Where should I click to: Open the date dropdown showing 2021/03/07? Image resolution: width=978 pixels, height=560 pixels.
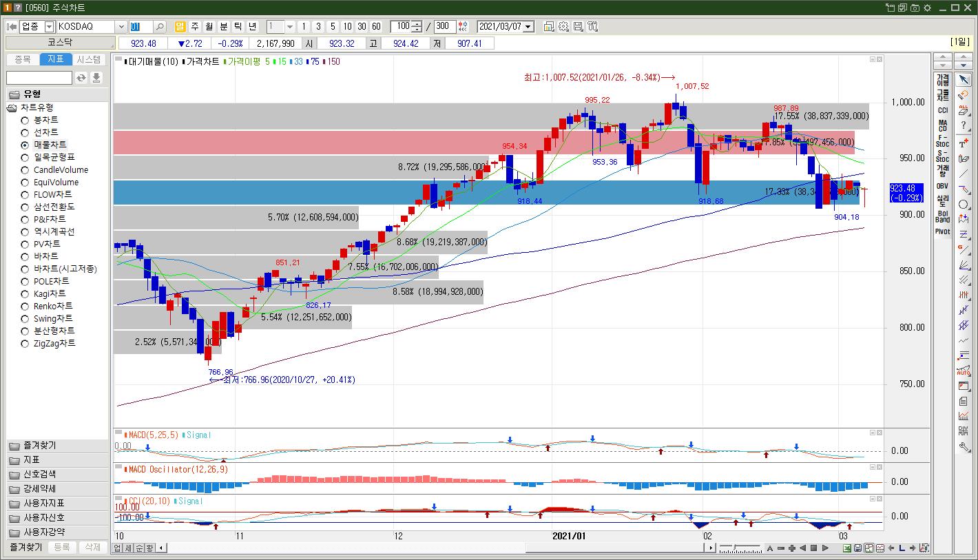coord(528,27)
